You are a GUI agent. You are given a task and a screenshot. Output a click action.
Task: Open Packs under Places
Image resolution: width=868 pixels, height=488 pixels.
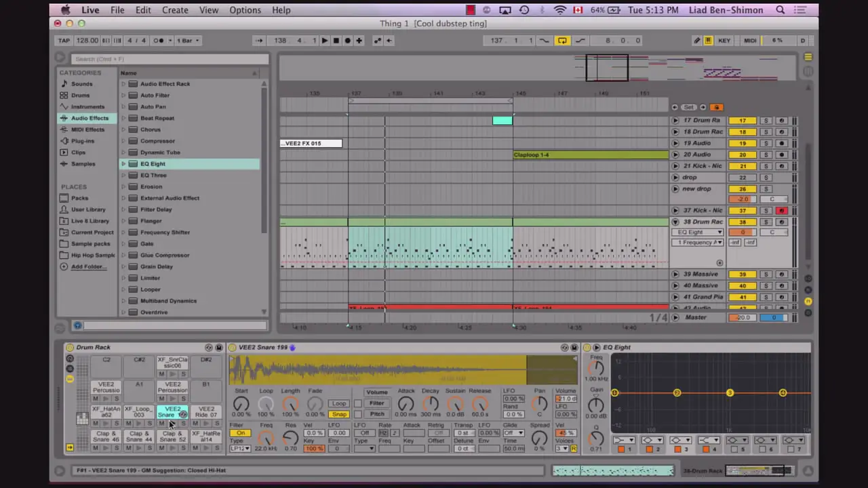[79, 198]
